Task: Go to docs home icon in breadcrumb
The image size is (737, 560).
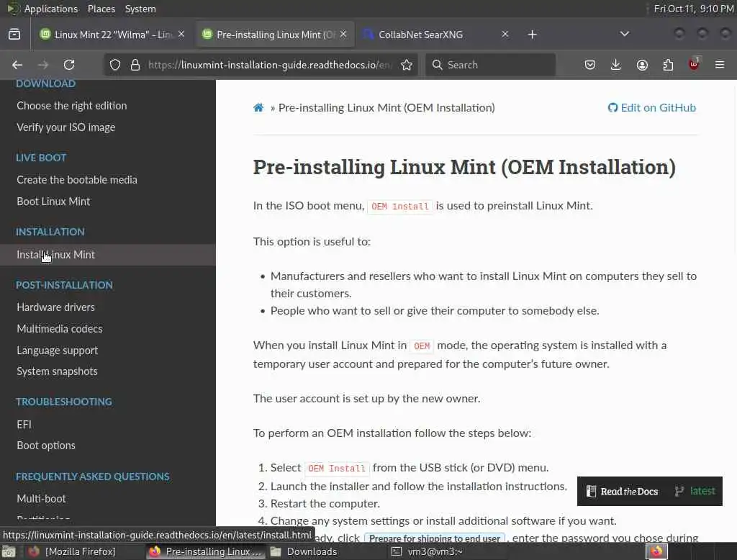Action: tap(258, 108)
